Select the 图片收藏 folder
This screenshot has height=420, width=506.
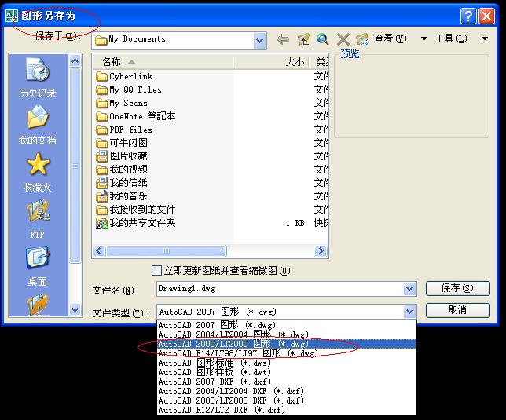[122, 156]
